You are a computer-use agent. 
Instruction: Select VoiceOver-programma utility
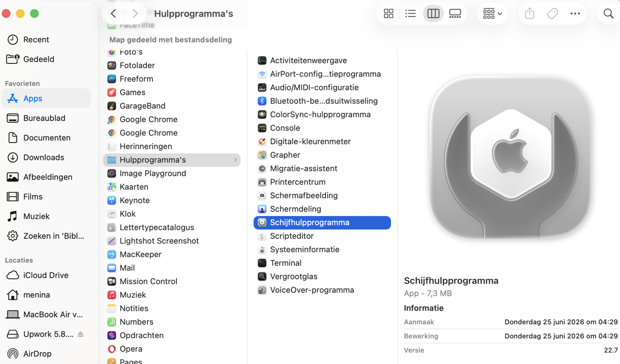pos(322,290)
